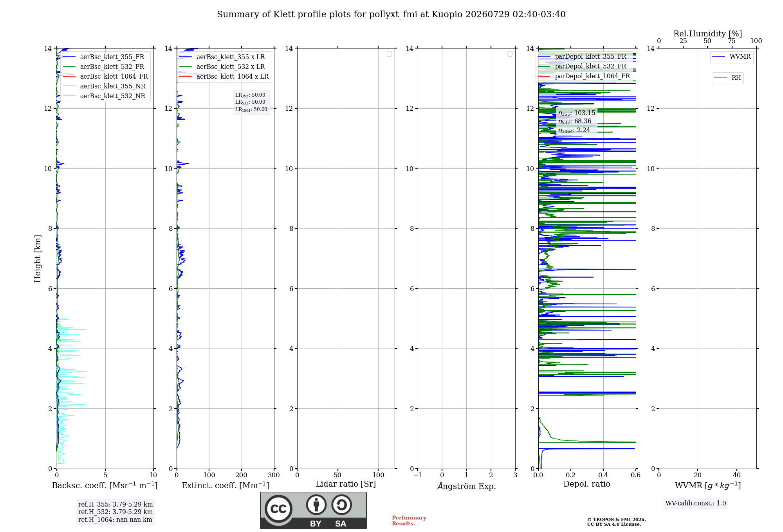The width and height of the screenshot is (783, 532).
Task: Click the η355: 103.15 annotation box
Action: tap(577, 121)
